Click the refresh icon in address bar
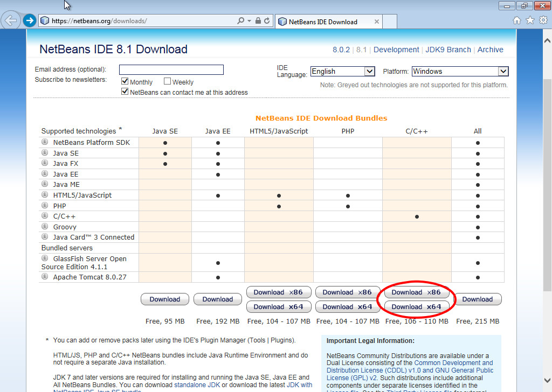This screenshot has width=552, height=392. (x=268, y=21)
